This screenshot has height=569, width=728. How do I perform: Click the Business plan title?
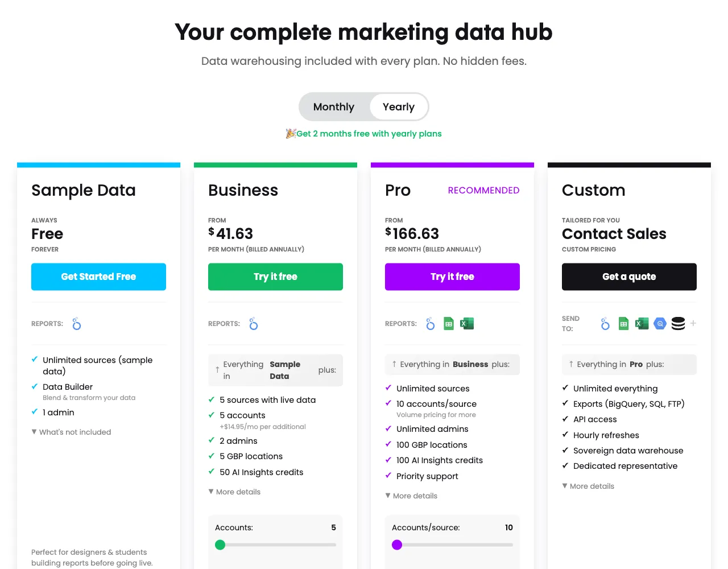tap(243, 190)
